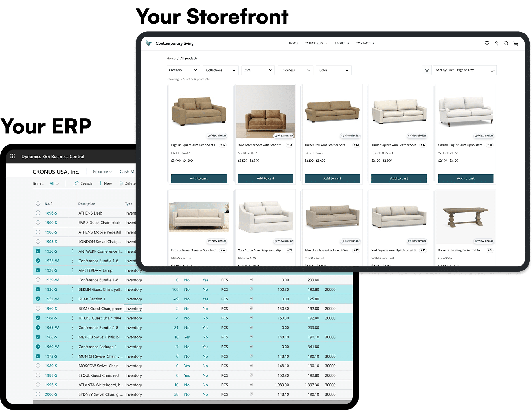
Task: Click View similar on Turner Roll Arm Leather Sofa
Action: [x=350, y=136]
